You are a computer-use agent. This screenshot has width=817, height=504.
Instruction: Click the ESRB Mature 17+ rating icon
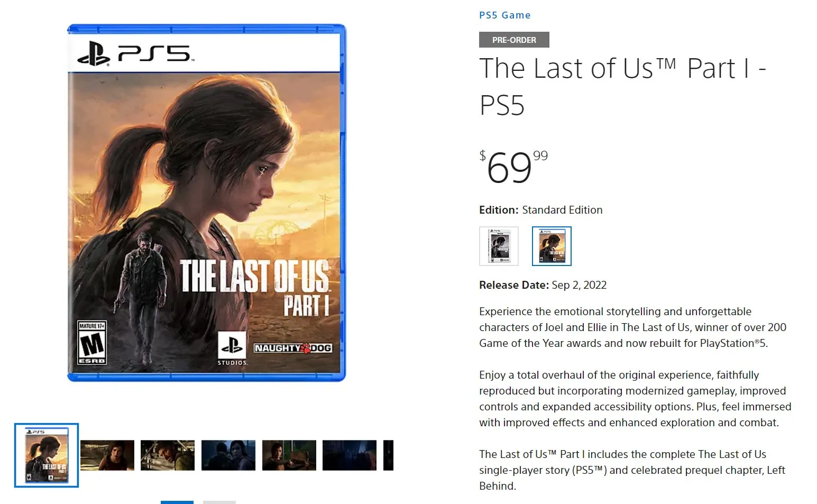pyautogui.click(x=92, y=342)
